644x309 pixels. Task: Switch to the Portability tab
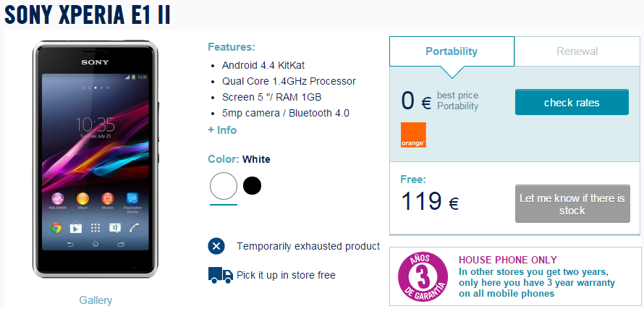pyautogui.click(x=452, y=51)
